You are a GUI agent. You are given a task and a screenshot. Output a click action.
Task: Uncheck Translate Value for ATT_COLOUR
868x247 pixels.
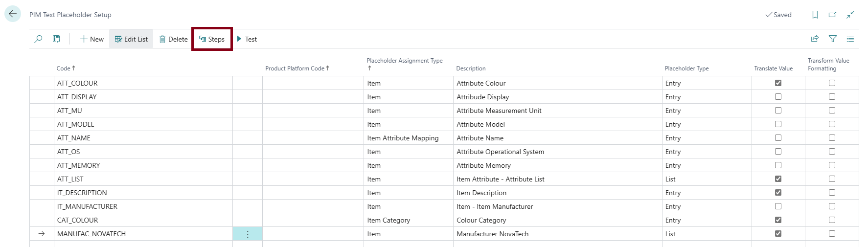coord(778,83)
